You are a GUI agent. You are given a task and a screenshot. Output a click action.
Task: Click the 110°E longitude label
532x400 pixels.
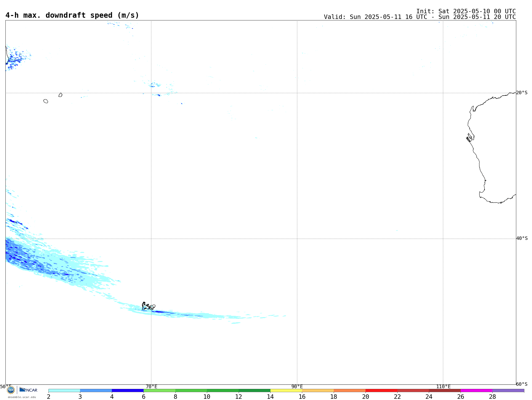[x=443, y=387]
